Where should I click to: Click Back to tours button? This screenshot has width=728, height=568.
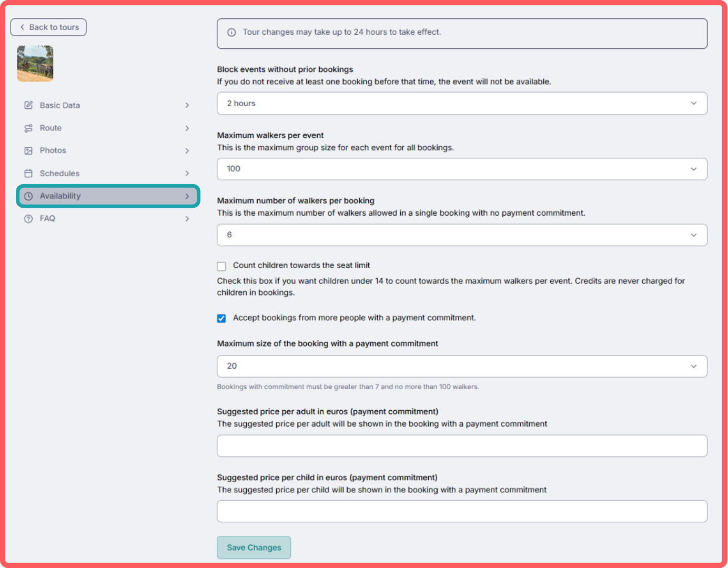[x=48, y=27]
